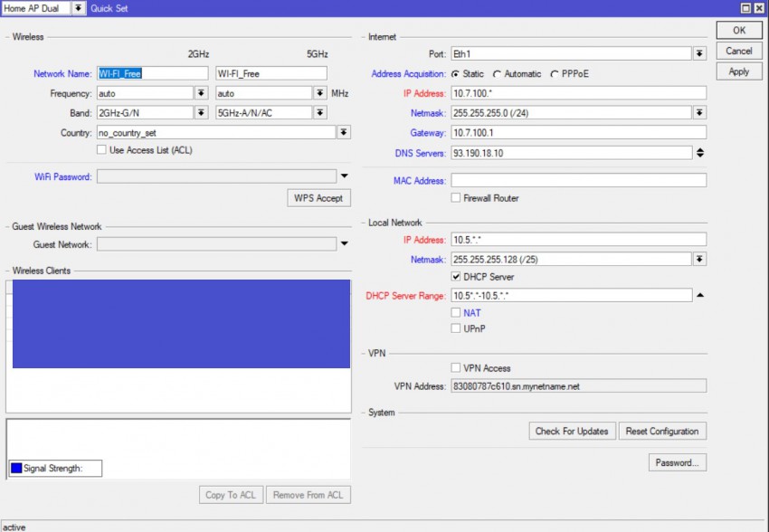769x532 pixels.
Task: Collapse the DHCP Server Range arrow
Action: pyautogui.click(x=699, y=296)
